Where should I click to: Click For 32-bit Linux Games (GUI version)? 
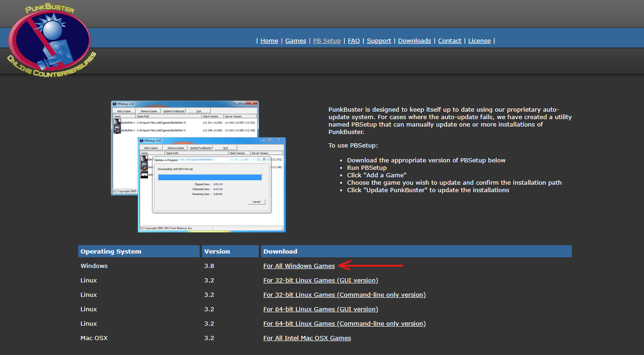(x=321, y=281)
